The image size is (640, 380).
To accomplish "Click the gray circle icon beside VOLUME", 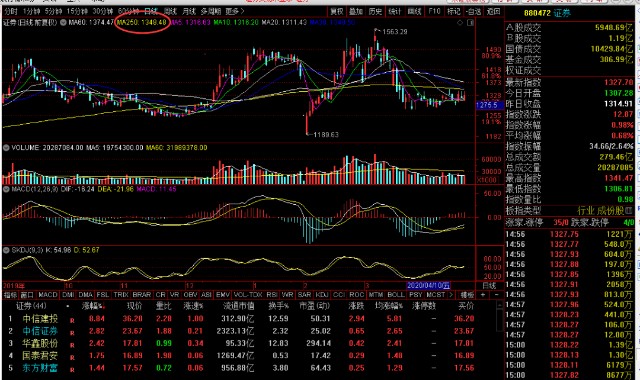I will pyautogui.click(x=6, y=148).
